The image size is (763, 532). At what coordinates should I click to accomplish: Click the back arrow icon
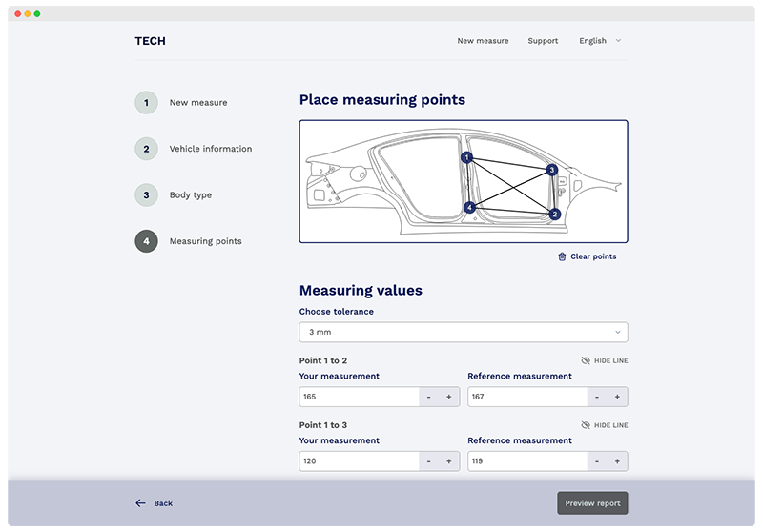pyautogui.click(x=140, y=502)
